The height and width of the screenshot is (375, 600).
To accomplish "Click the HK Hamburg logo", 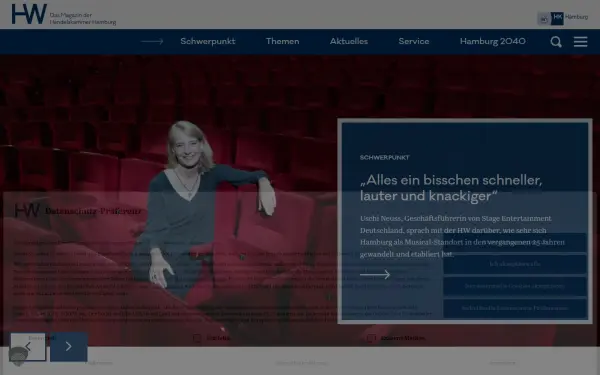I will 562,18.
